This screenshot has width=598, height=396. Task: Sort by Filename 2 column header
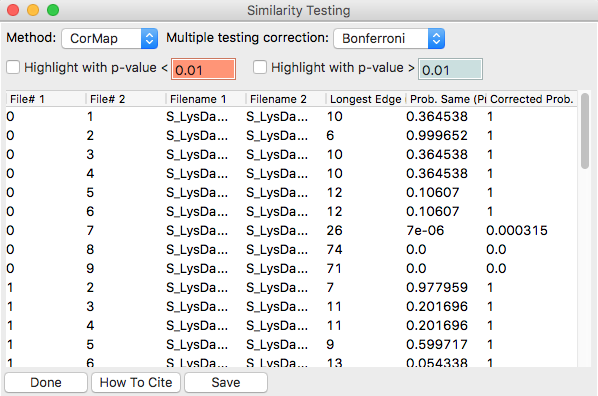pyautogui.click(x=286, y=99)
